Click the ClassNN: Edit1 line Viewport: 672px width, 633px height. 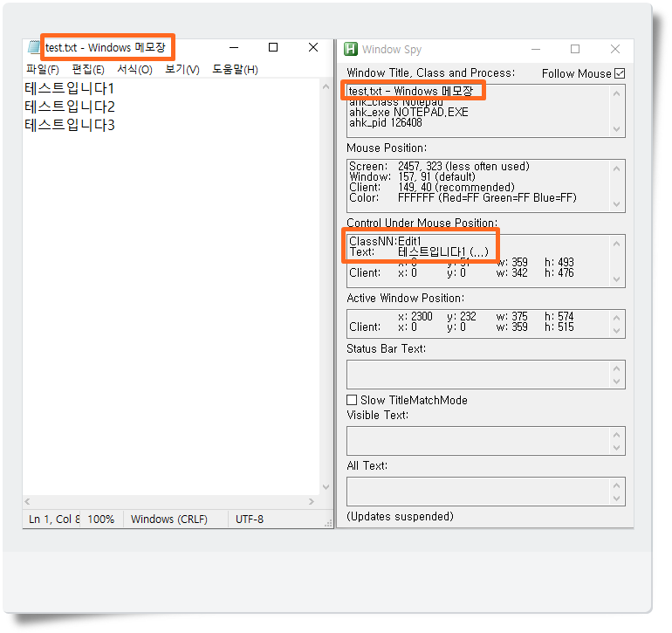385,241
